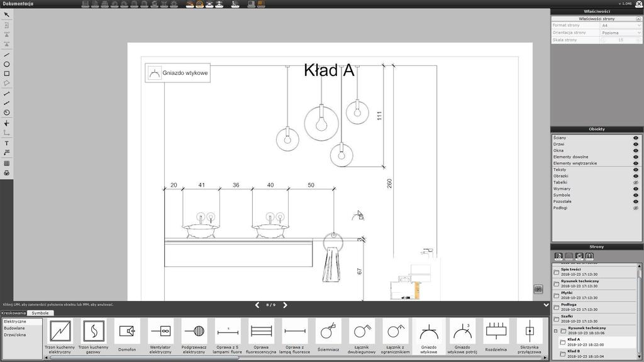Select the Kład A page in list
This screenshot has width=644, height=362.
[x=597, y=343]
